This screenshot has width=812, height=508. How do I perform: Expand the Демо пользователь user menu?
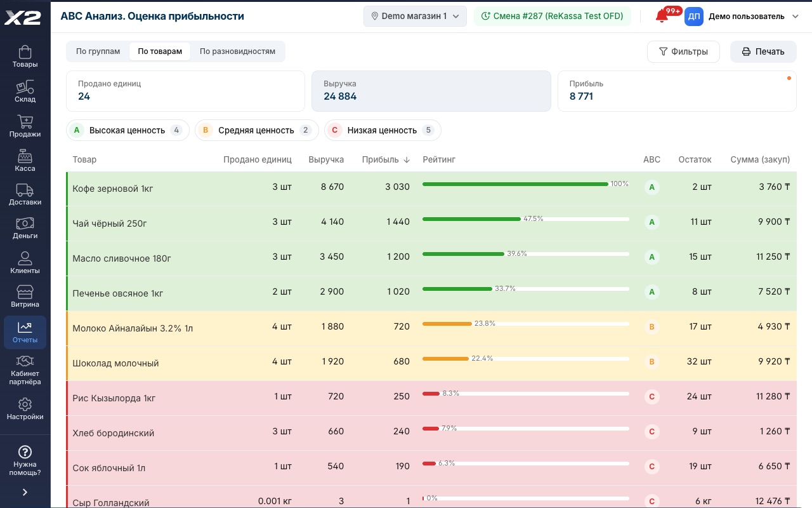point(742,17)
